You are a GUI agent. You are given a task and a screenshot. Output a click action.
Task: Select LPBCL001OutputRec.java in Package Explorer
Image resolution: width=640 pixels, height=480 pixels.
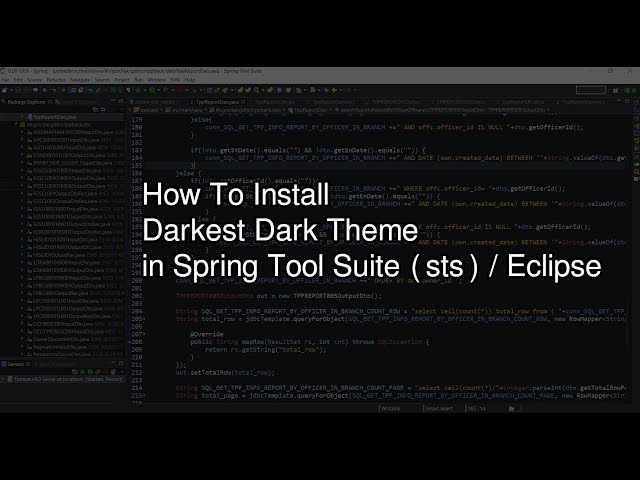[x=59, y=293]
